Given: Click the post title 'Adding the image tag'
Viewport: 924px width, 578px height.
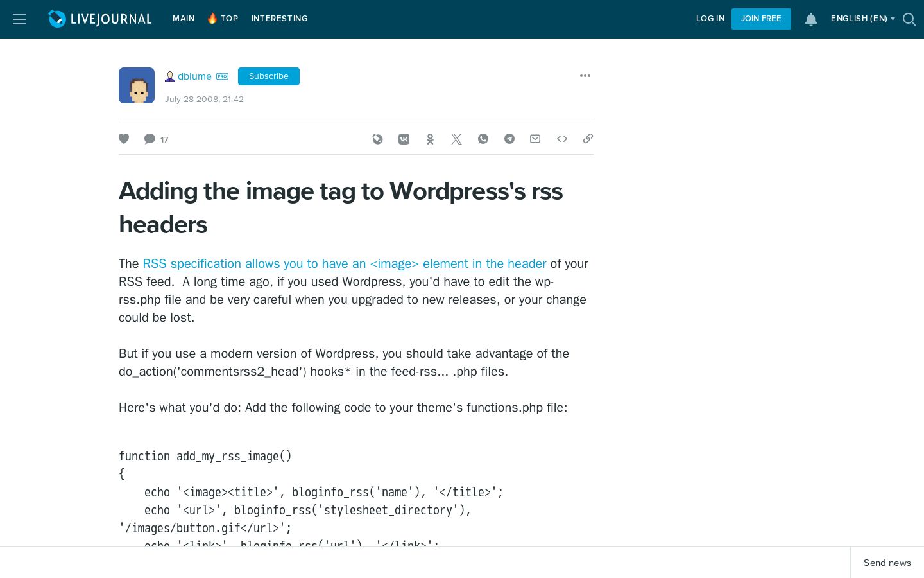Looking at the screenshot, I should click(x=341, y=208).
